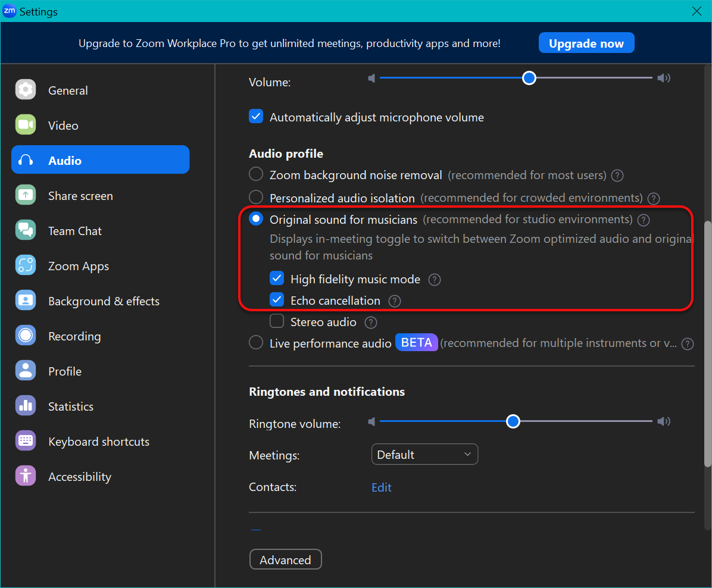Uncheck Automatically adjust microphone volume

256,117
